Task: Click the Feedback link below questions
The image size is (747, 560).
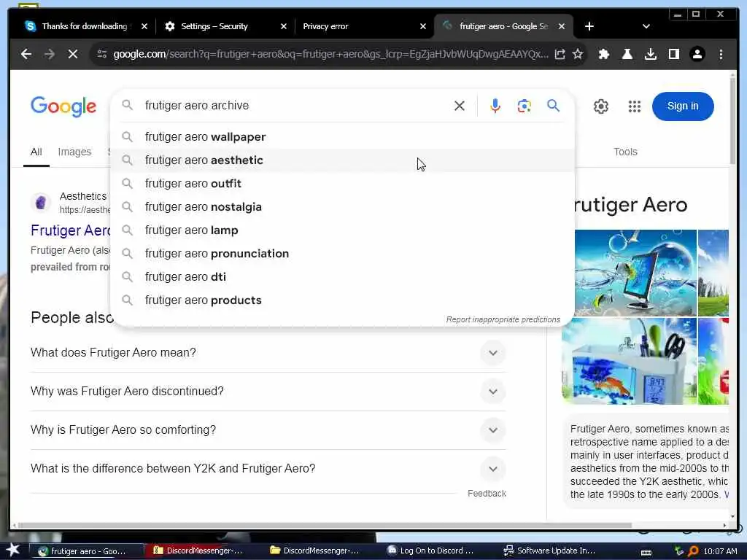Action: [x=487, y=494]
